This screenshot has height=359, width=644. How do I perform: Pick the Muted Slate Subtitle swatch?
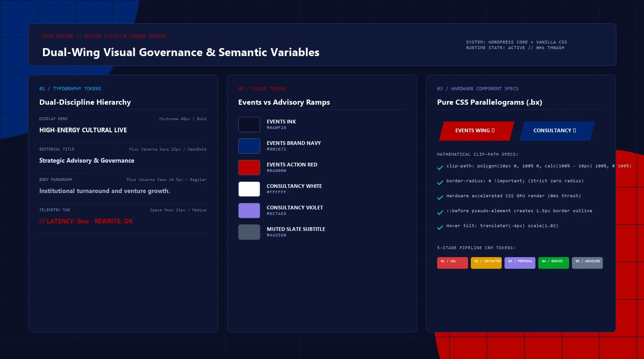(249, 232)
